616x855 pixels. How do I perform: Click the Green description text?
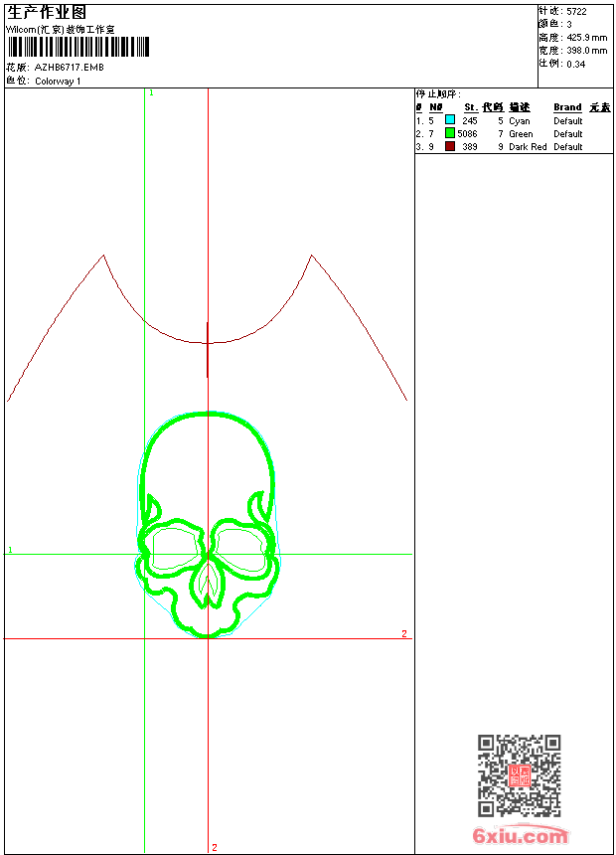pos(521,133)
